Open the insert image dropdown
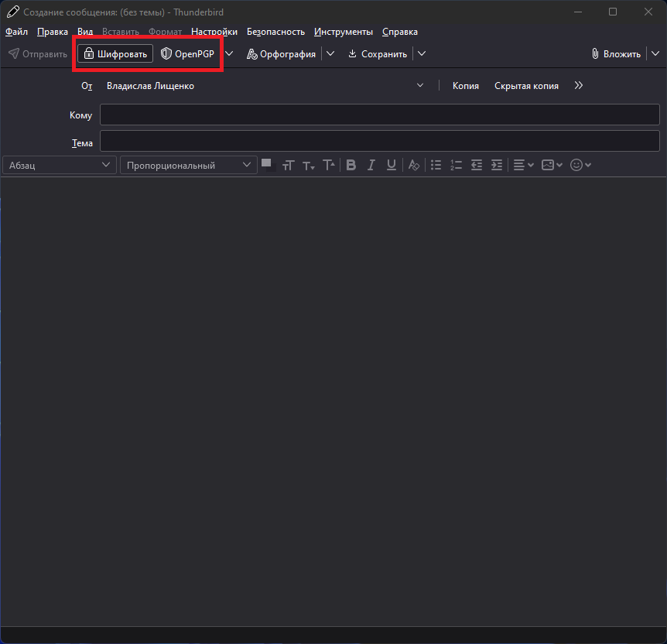This screenshot has height=644, width=667. [x=552, y=165]
